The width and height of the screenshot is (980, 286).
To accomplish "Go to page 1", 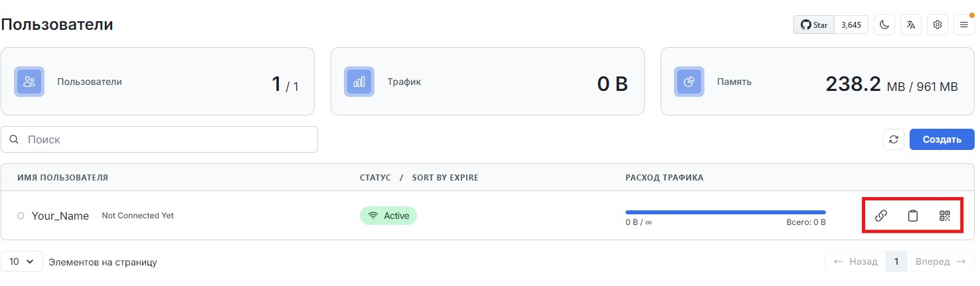I will coord(896,261).
